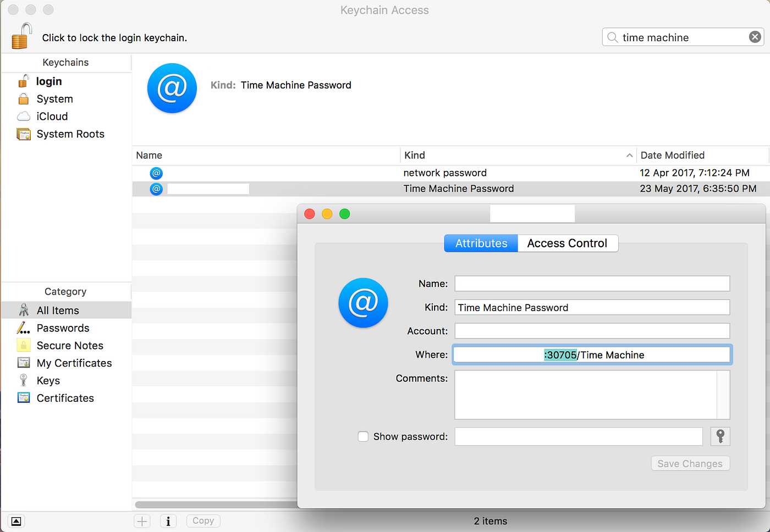The width and height of the screenshot is (770, 532).
Task: Clear the time machine search query
Action: point(755,36)
